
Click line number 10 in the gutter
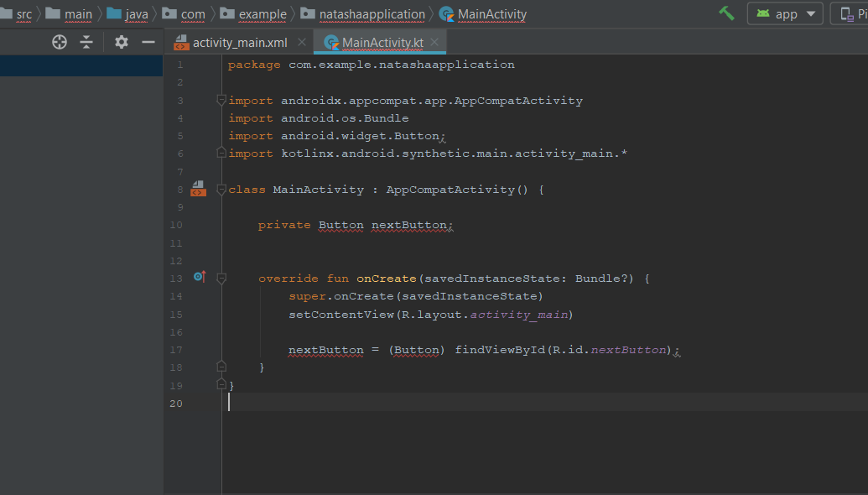click(176, 226)
